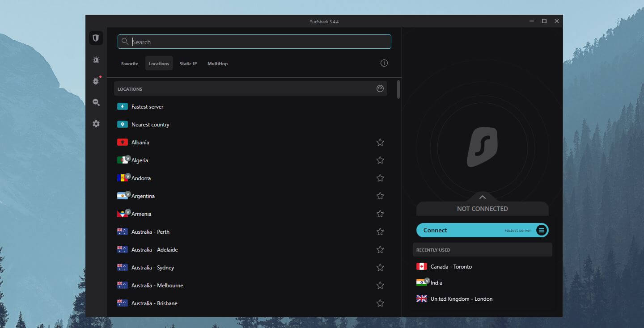Switch to the Favorite tab
Image resolution: width=644 pixels, height=328 pixels.
[x=130, y=63]
